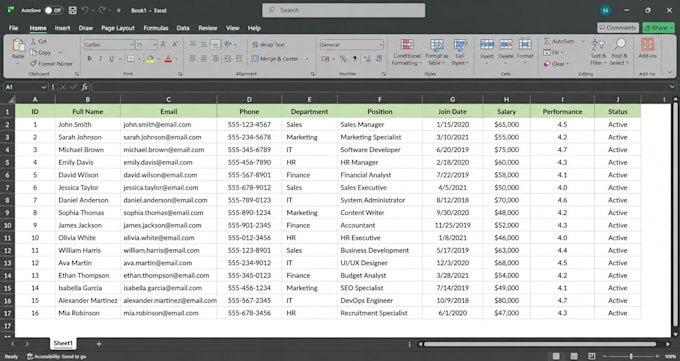Toggle Italic formatting

tap(100, 59)
